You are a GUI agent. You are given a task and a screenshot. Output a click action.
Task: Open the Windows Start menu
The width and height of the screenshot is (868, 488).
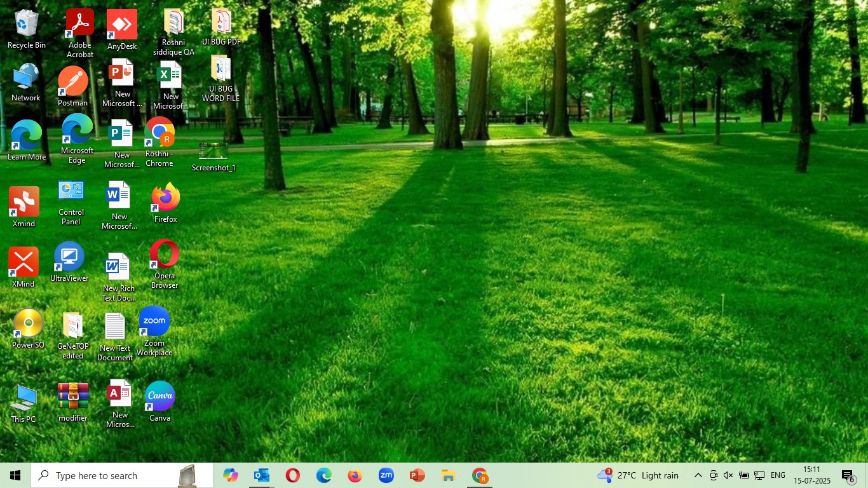(x=15, y=475)
